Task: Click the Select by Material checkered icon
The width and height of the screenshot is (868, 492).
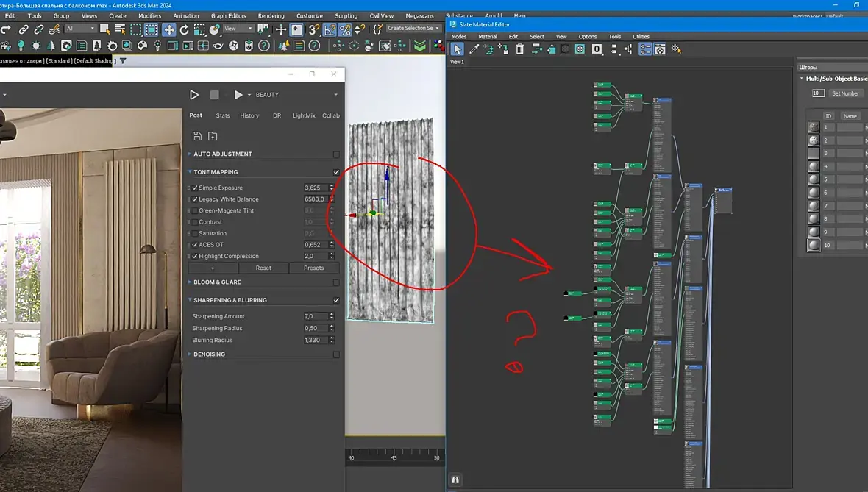Action: [676, 49]
